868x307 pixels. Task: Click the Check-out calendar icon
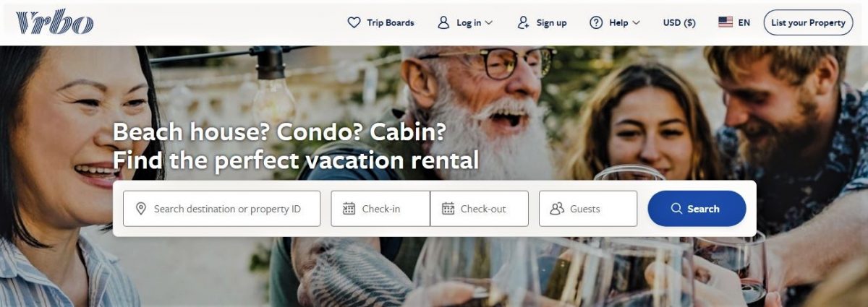[448, 209]
